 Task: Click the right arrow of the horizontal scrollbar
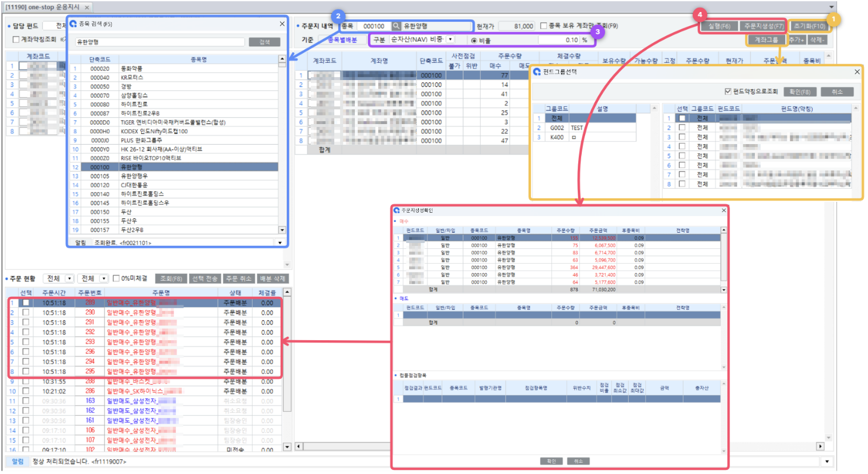(x=820, y=446)
